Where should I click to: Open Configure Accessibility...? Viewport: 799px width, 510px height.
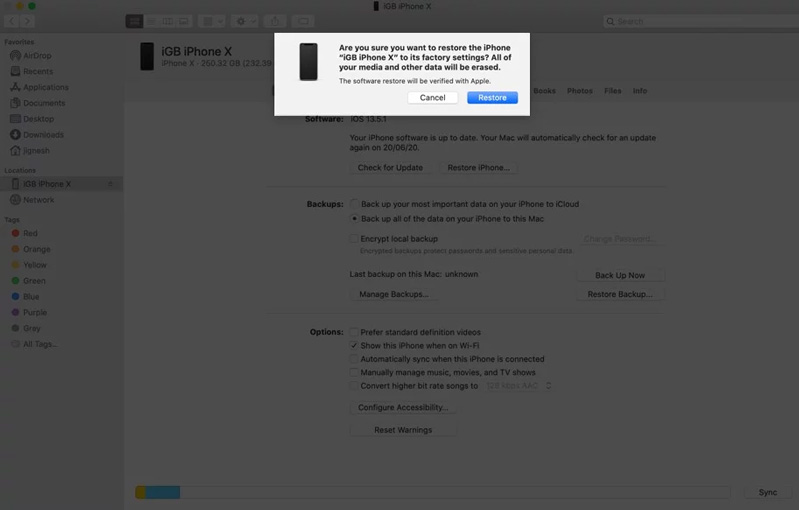click(403, 408)
